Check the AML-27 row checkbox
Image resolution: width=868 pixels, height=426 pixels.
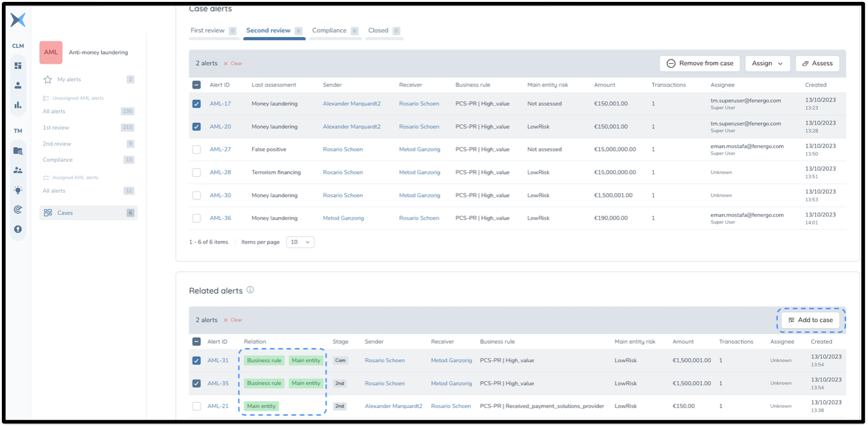pos(197,149)
